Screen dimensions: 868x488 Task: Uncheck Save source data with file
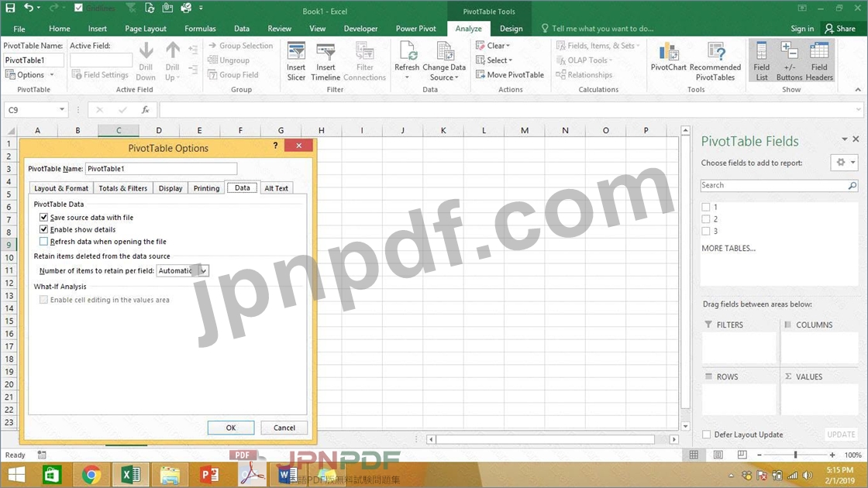(x=44, y=218)
